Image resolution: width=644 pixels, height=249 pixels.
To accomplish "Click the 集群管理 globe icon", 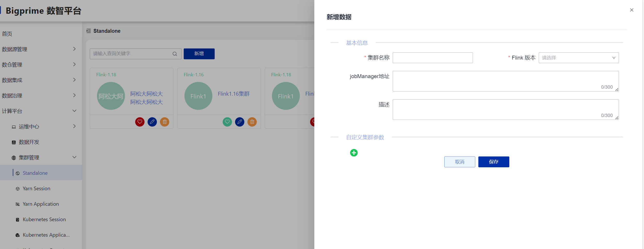I will [14, 158].
